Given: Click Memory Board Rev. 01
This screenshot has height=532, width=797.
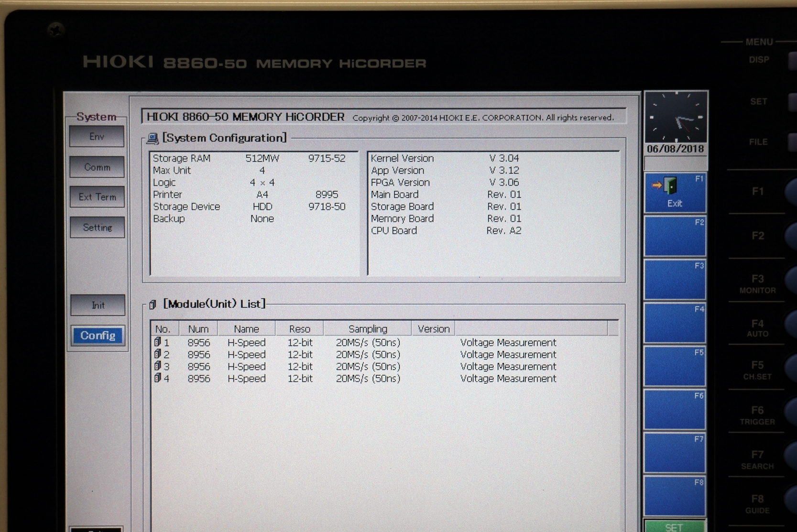Looking at the screenshot, I should [x=446, y=218].
